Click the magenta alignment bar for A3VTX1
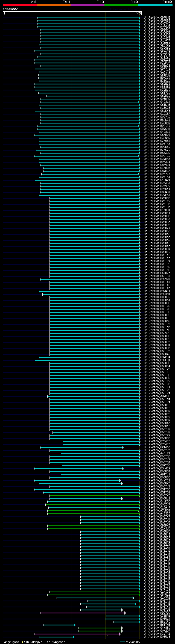175x644 pixels. tap(77, 634)
